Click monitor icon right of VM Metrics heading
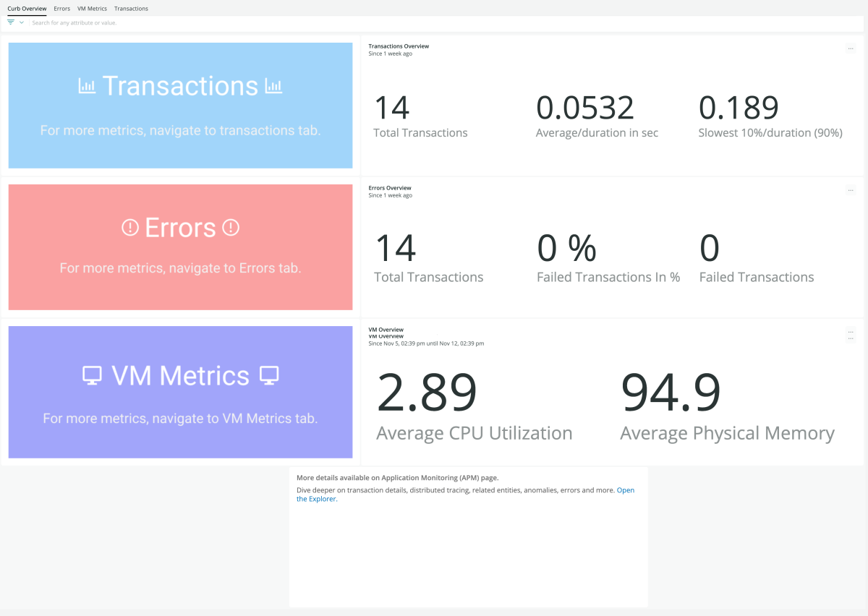 tap(269, 375)
